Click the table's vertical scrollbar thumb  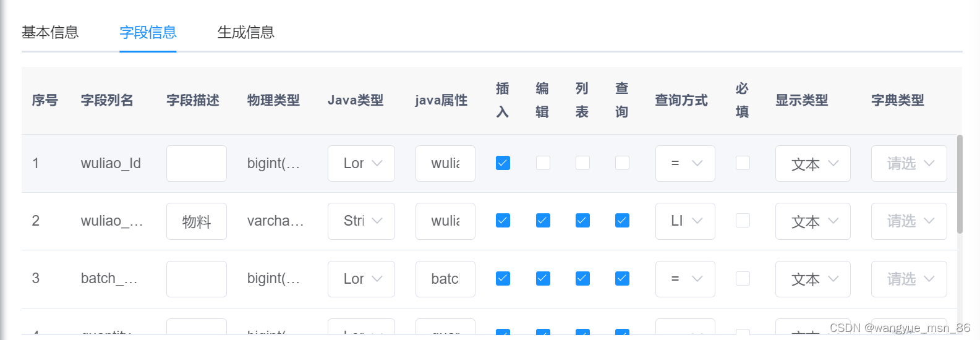tap(960, 184)
